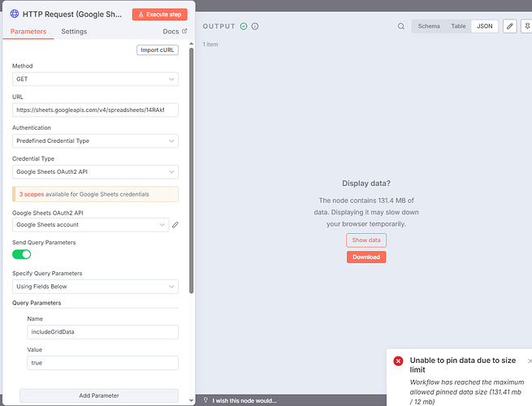Click the Show data button
The width and height of the screenshot is (532, 406).
pos(366,240)
